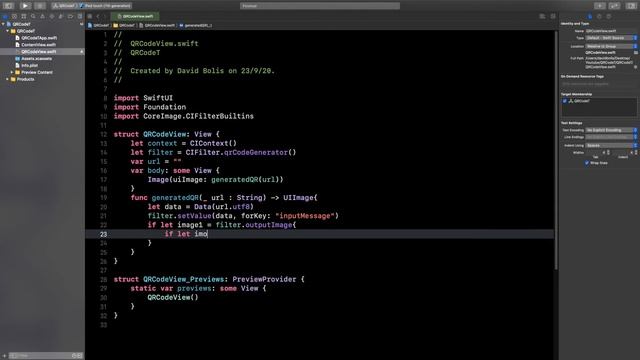The image size is (640, 360).
Task: Click QRCodeView.swift in jump bar
Action: [x=157, y=25]
